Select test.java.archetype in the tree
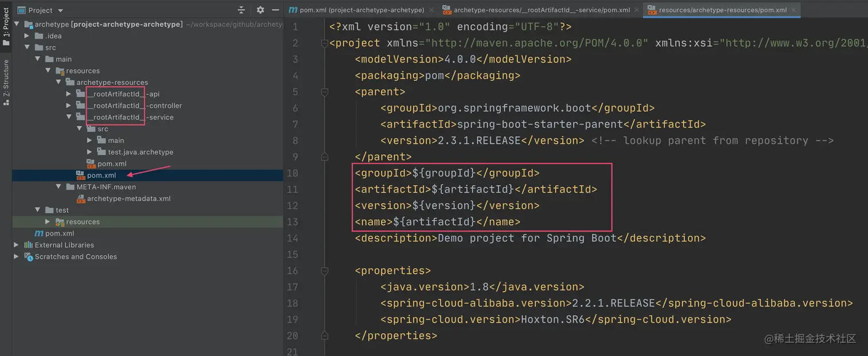The image size is (868, 356). coord(141,152)
